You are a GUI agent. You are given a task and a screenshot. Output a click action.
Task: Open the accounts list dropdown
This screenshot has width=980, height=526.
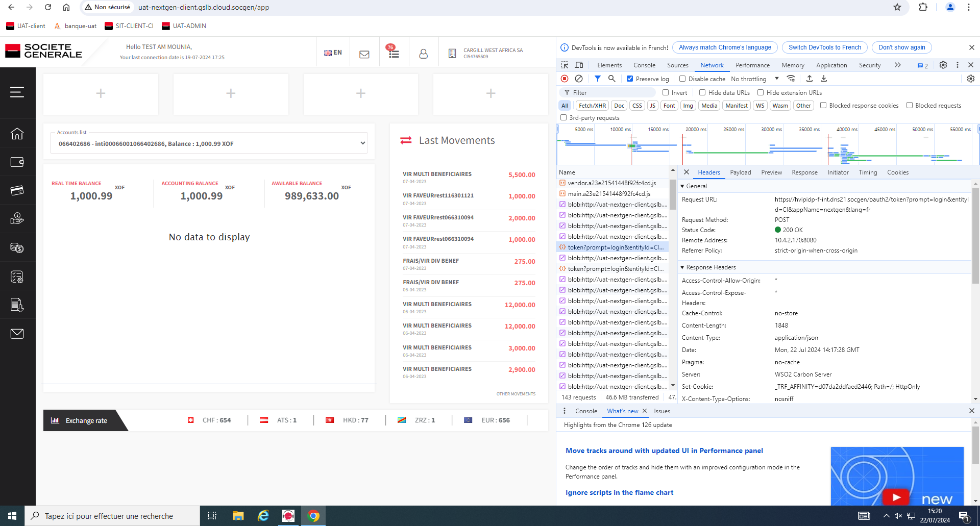point(209,143)
